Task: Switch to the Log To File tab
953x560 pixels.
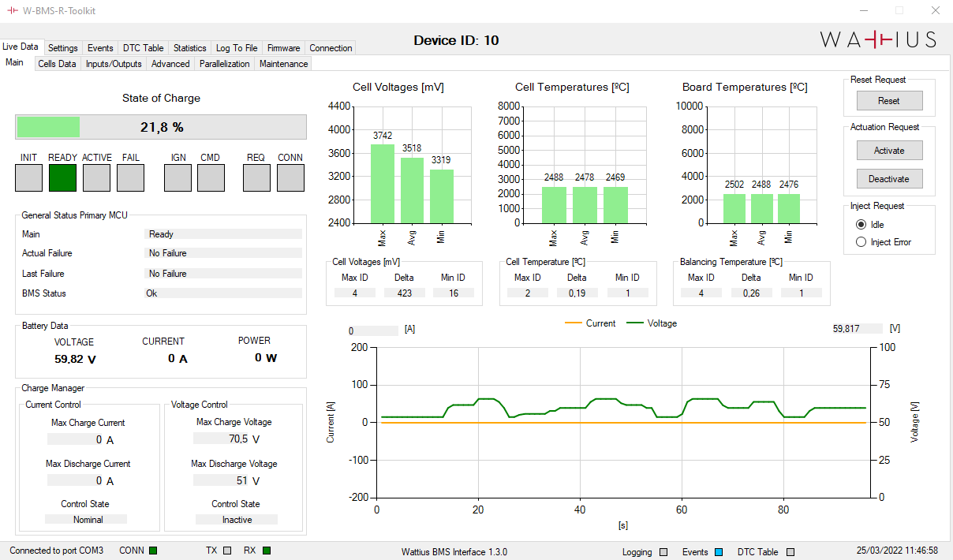Action: click(x=237, y=48)
